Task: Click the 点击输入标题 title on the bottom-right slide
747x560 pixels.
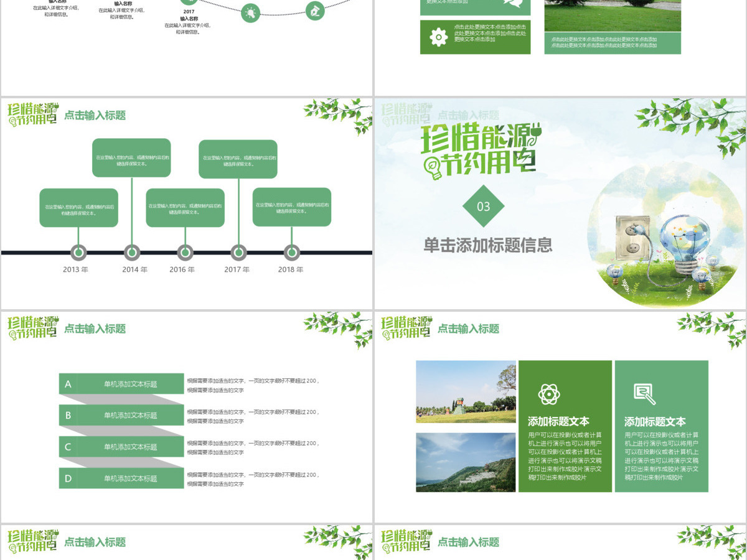Action: point(469,542)
